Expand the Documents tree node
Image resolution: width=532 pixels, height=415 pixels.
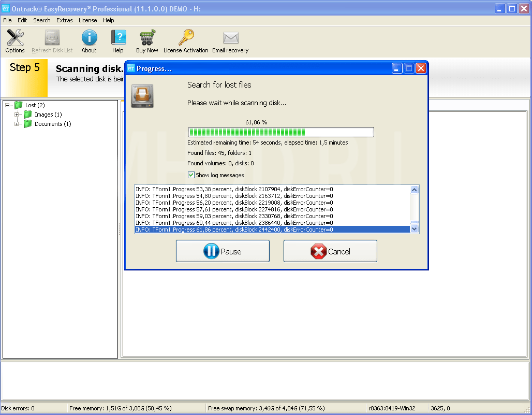pyautogui.click(x=17, y=124)
